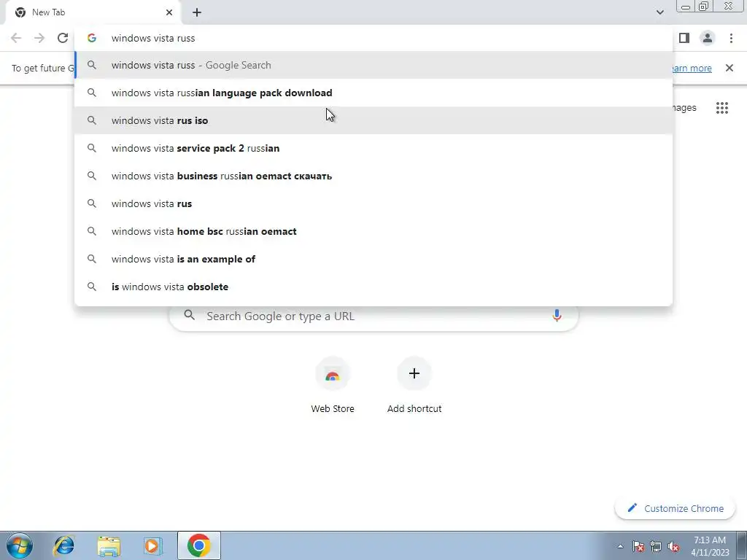This screenshot has width=747, height=560.
Task: Select 'service pack 2 russian' suggestion
Action: [373, 148]
